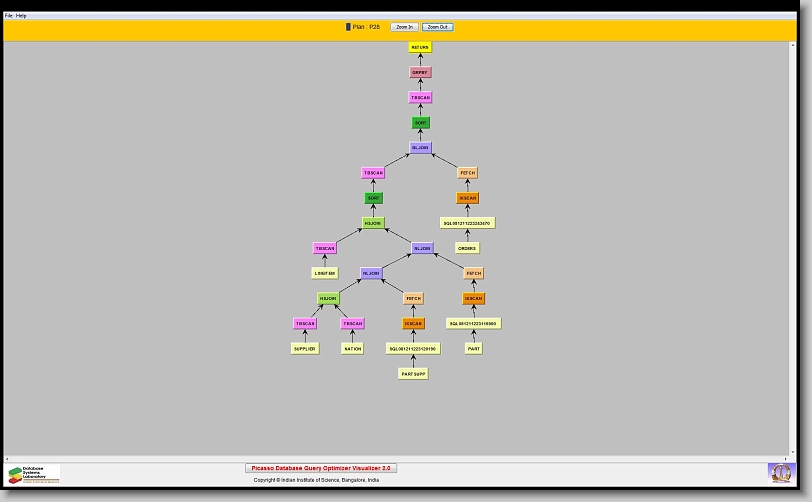Select the NATION table node
The height and width of the screenshot is (502, 812).
[x=352, y=349]
